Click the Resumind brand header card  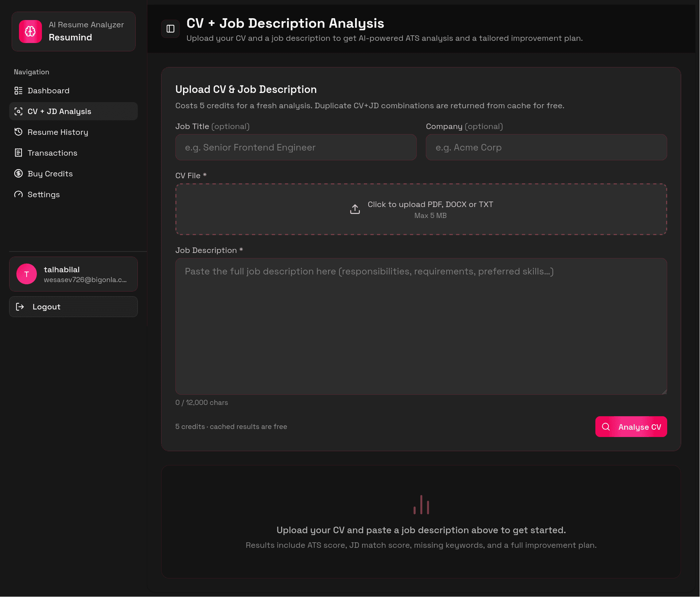pyautogui.click(x=74, y=32)
